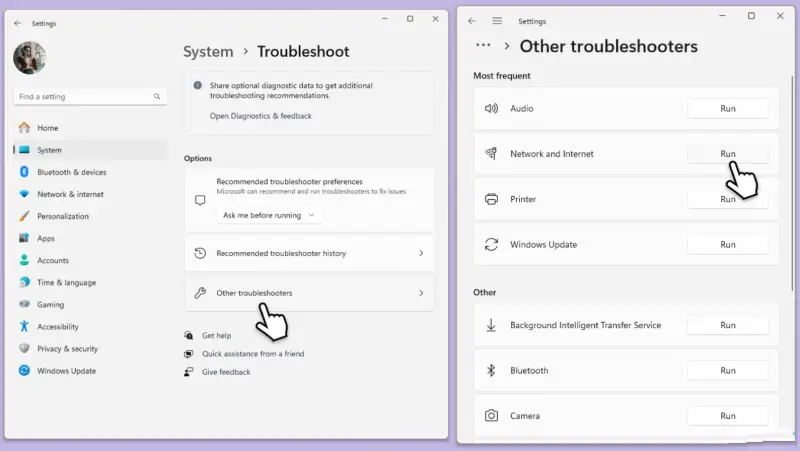Click the Home house icon
Image resolution: width=800 pixels, height=451 pixels.
[x=24, y=128]
